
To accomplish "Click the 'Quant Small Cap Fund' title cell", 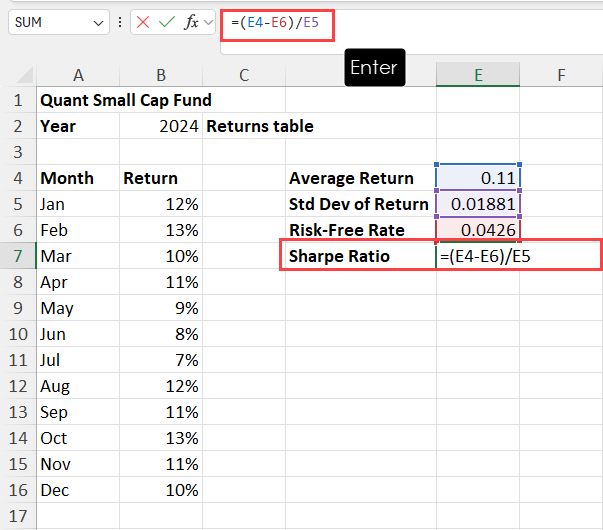I will pos(126,100).
